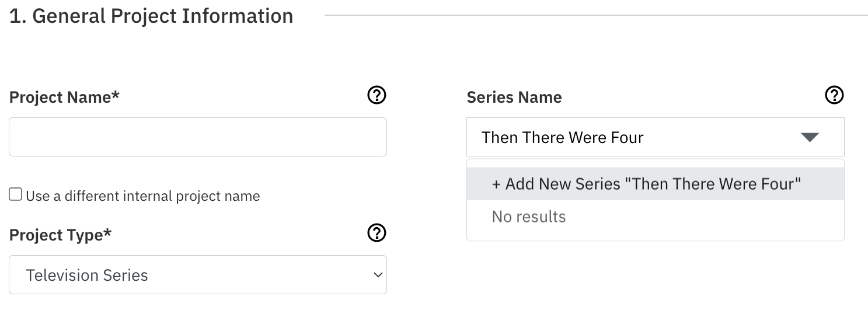Click the Series Name field label
The height and width of the screenshot is (310, 868).
pos(514,97)
